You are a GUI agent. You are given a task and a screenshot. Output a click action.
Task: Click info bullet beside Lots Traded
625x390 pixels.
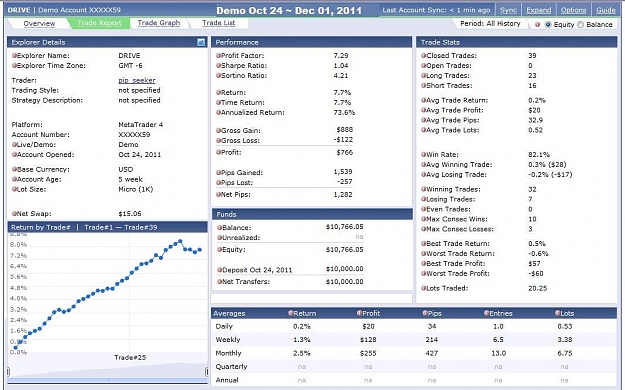tap(424, 288)
